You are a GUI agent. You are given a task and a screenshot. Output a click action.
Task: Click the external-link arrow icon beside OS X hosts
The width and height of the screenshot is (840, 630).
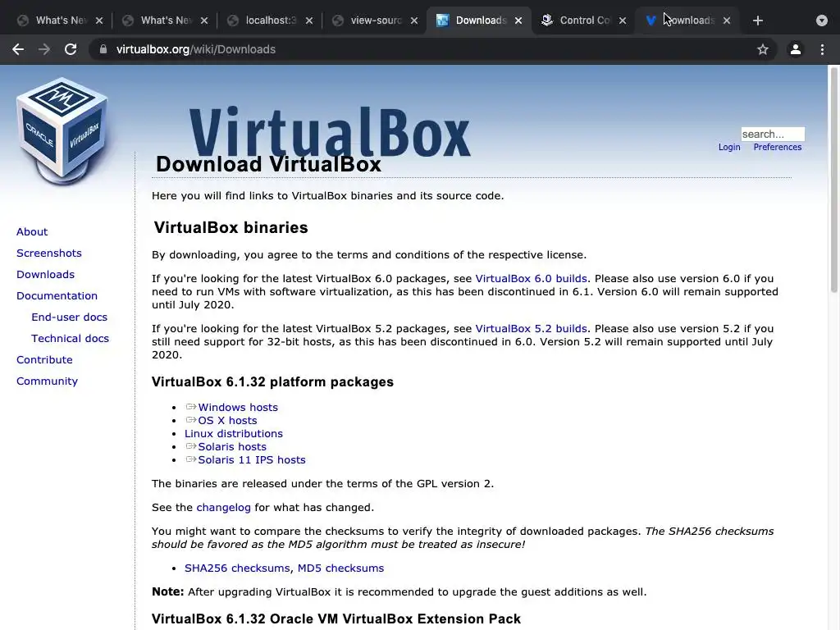(190, 420)
